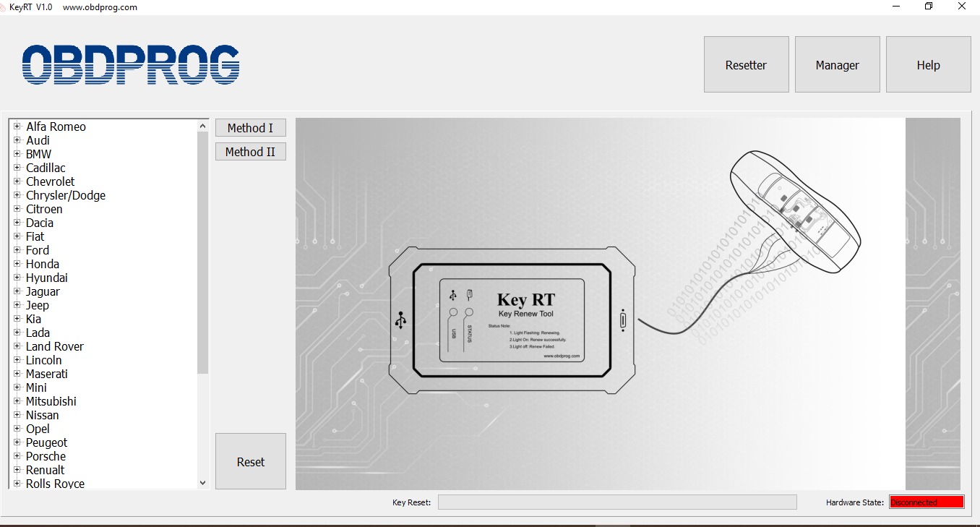Expand the BMW tree node

[x=17, y=154]
